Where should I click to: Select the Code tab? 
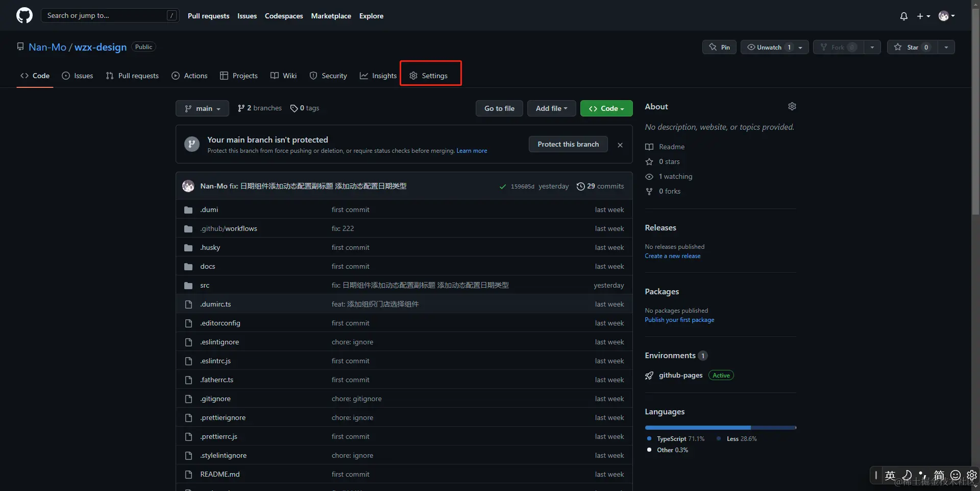(x=35, y=76)
